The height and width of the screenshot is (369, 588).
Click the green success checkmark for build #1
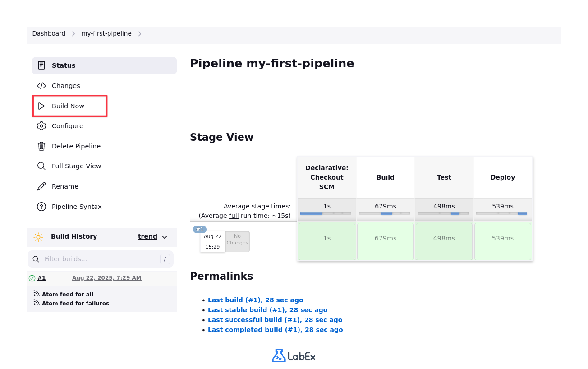click(32, 278)
